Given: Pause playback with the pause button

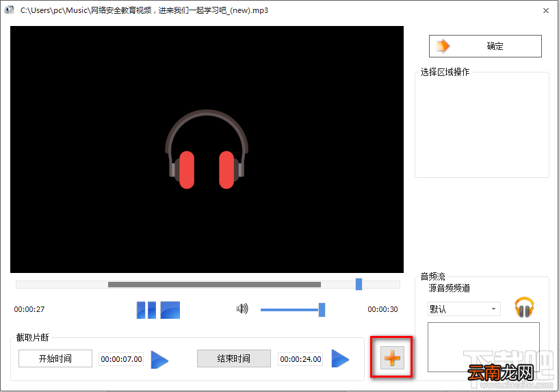Looking at the screenshot, I should [x=146, y=310].
